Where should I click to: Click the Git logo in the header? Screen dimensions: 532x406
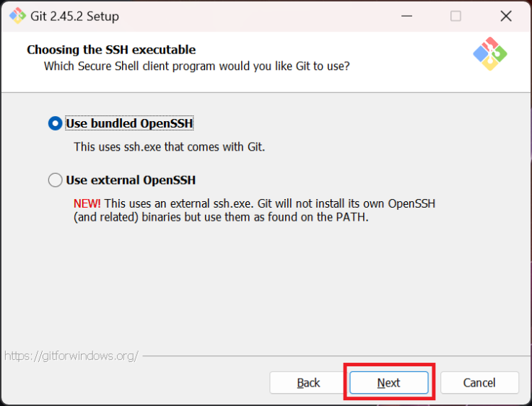pyautogui.click(x=490, y=54)
